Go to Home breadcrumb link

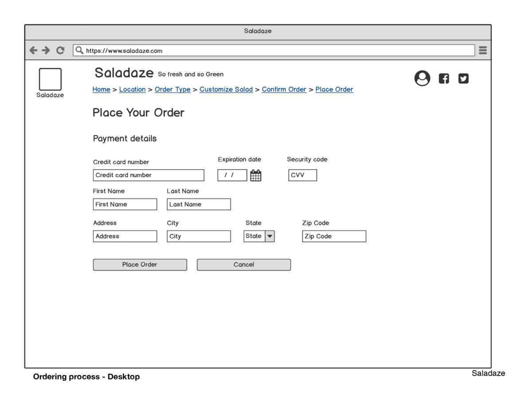click(101, 90)
